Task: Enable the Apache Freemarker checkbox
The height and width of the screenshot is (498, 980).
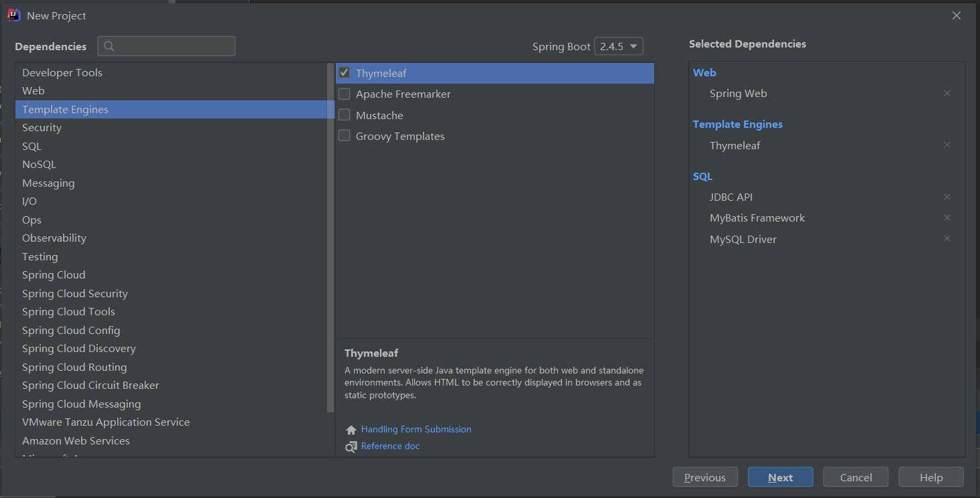Action: click(344, 94)
